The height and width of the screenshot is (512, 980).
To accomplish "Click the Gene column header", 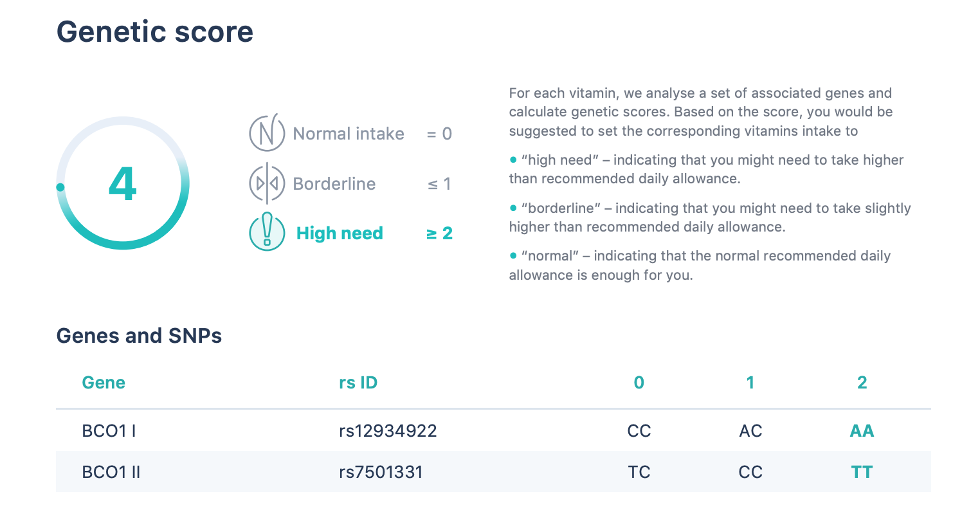I will pyautogui.click(x=104, y=383).
